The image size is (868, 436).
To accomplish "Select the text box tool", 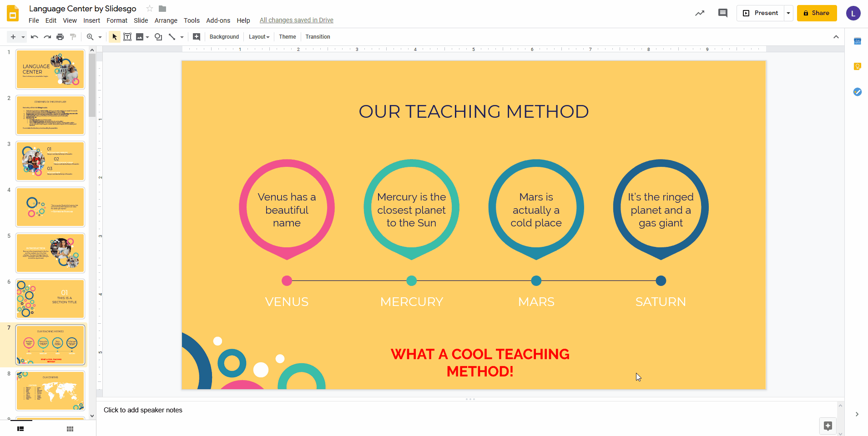I will point(127,37).
